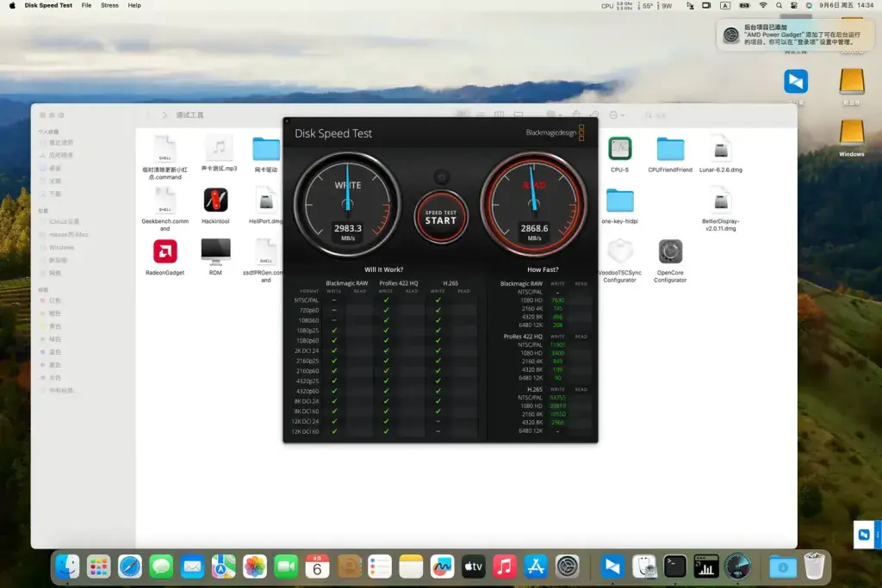
Task: Select the Geekbench.command file
Action: (x=165, y=209)
